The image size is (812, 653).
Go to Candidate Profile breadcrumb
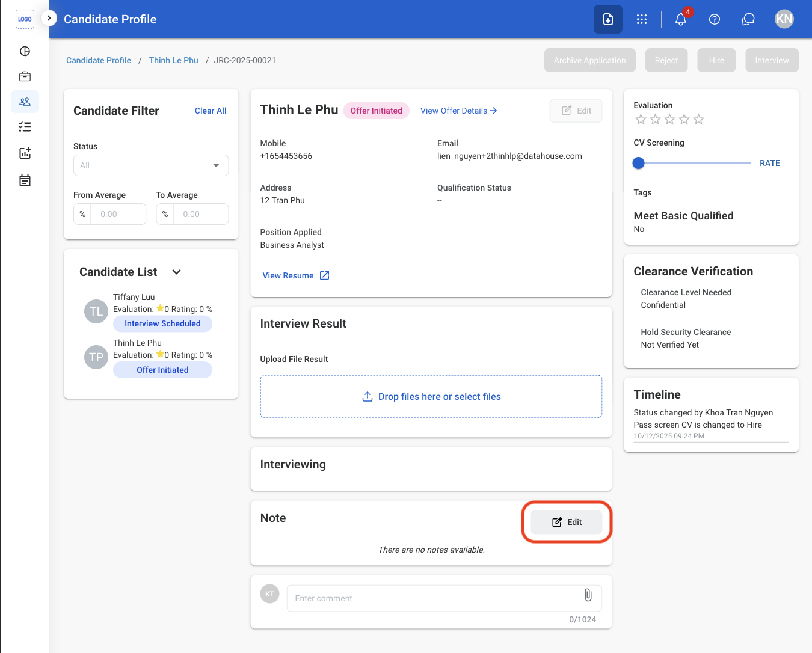coord(99,60)
